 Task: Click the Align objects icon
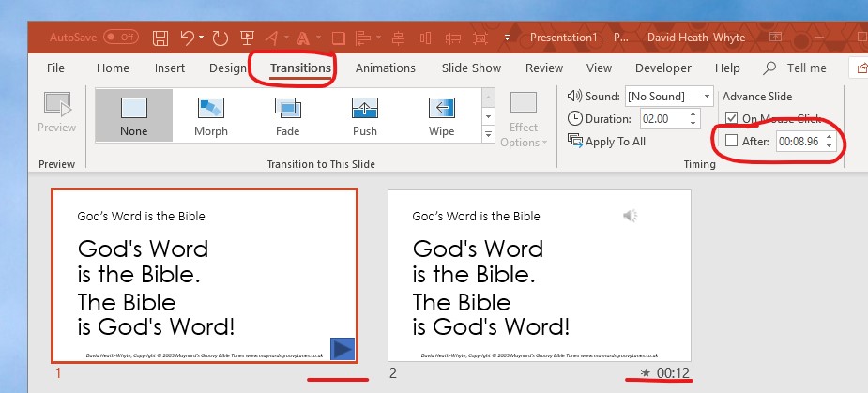tap(363, 38)
